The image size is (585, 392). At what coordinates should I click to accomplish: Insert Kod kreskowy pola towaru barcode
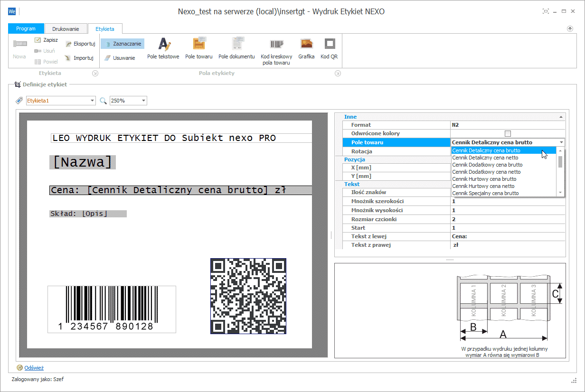point(276,51)
